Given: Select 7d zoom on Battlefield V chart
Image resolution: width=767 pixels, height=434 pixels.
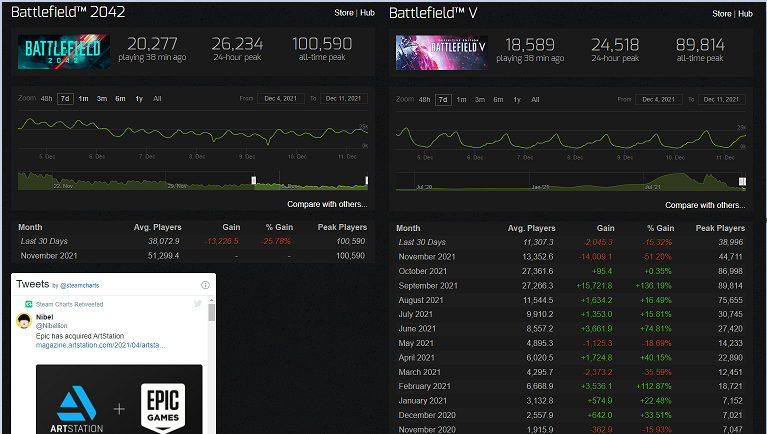Looking at the screenshot, I should pos(443,99).
